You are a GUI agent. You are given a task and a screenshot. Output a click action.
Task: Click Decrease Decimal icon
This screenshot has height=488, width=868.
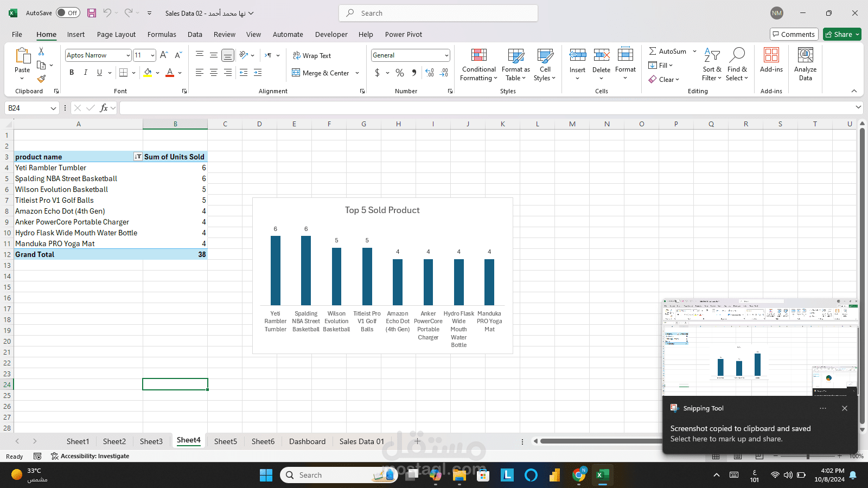tap(444, 73)
